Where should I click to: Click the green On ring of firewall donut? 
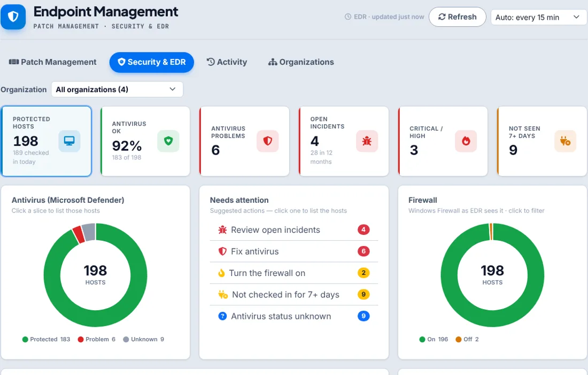click(x=492, y=318)
